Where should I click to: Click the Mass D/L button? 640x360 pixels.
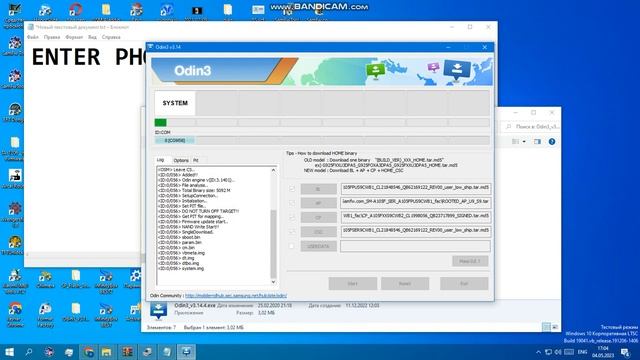click(x=470, y=261)
